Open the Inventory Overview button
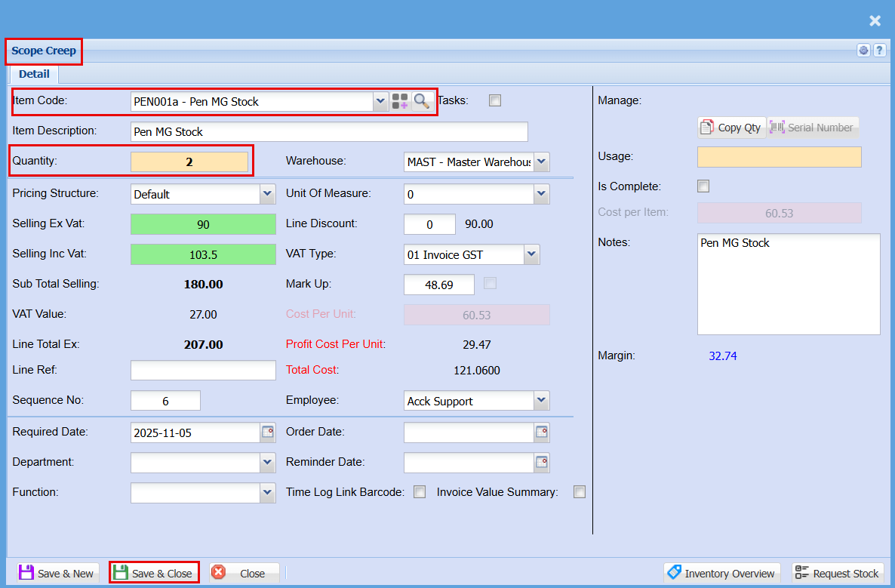895x588 pixels. point(721,573)
